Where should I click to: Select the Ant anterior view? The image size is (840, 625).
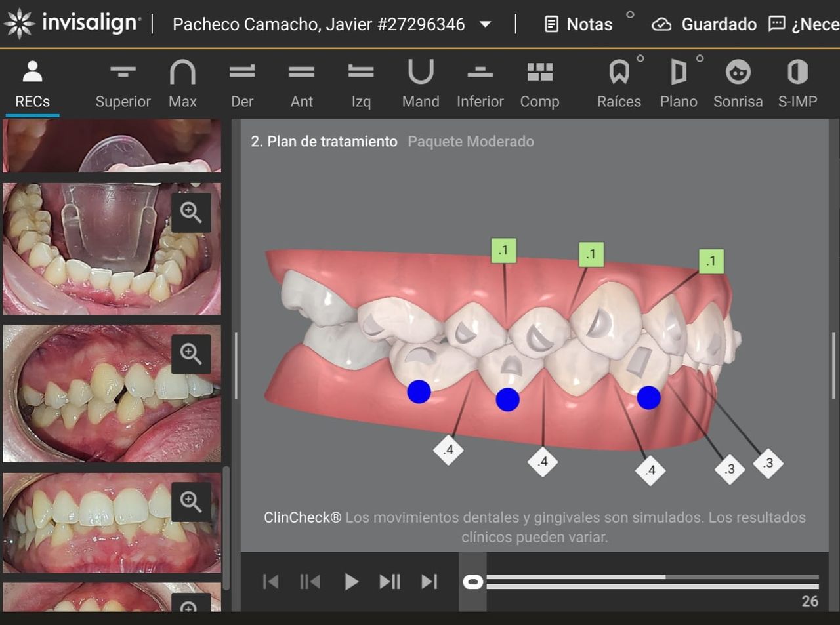pyautogui.click(x=301, y=85)
